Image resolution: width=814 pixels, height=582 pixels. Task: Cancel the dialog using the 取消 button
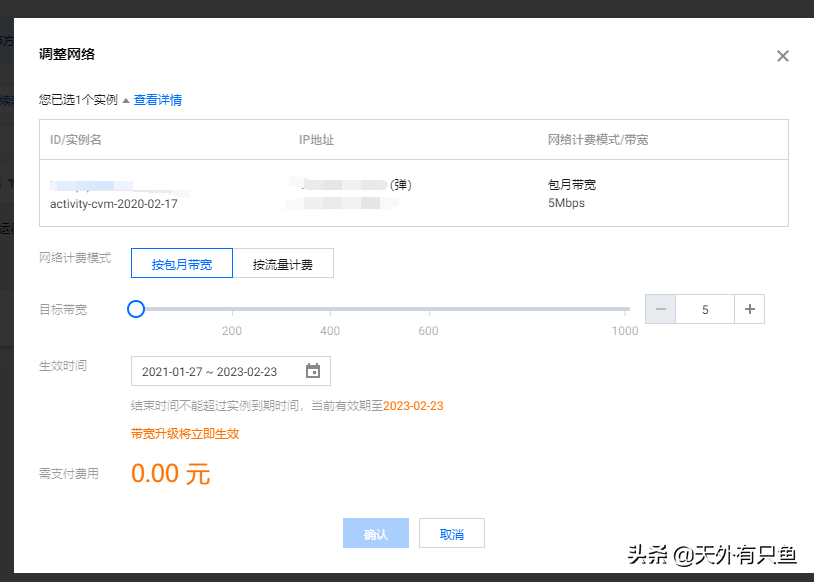pyautogui.click(x=452, y=533)
